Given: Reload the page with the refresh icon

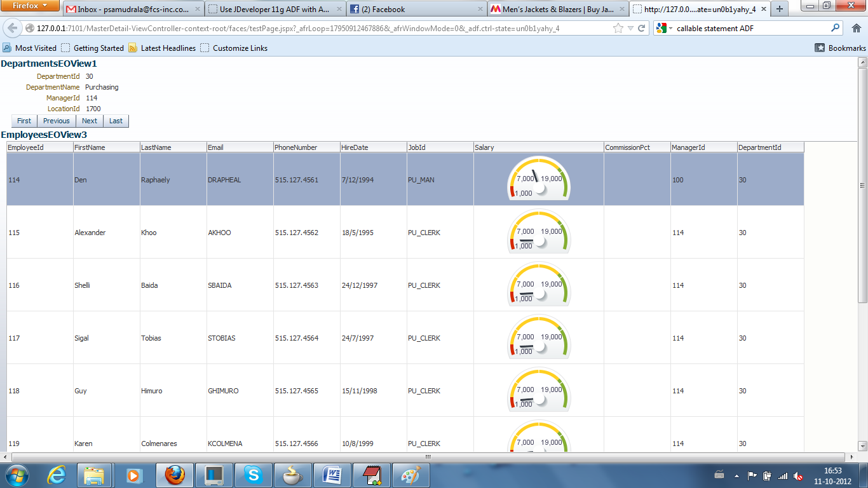Looking at the screenshot, I should pyautogui.click(x=640, y=29).
